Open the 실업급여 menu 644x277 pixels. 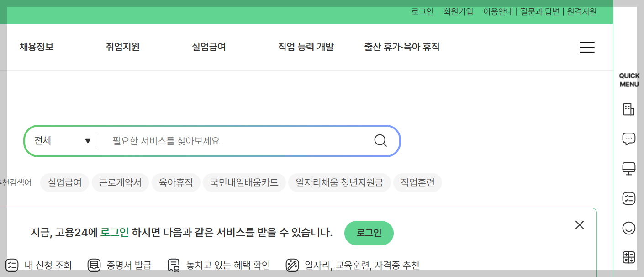209,47
